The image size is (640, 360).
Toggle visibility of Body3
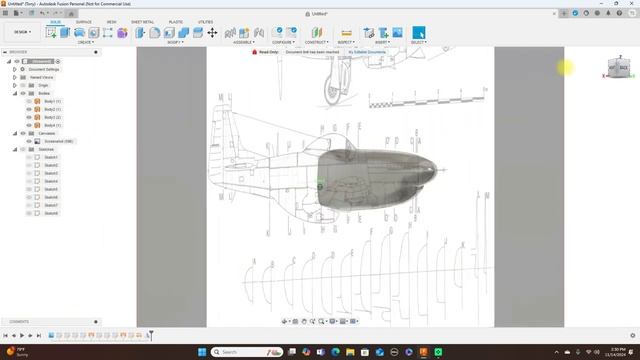[x=29, y=117]
